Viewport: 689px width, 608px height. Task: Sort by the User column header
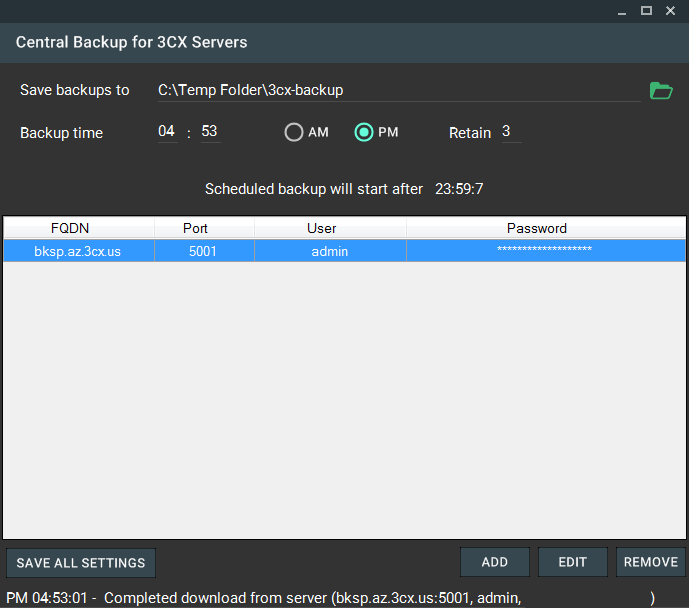[x=330, y=228]
